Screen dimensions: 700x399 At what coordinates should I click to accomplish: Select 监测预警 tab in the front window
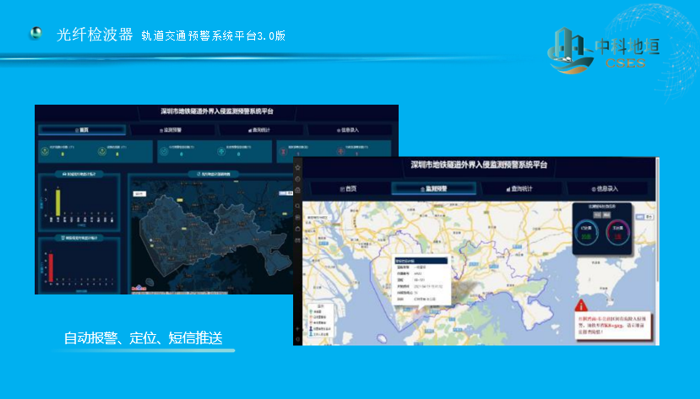(433, 189)
